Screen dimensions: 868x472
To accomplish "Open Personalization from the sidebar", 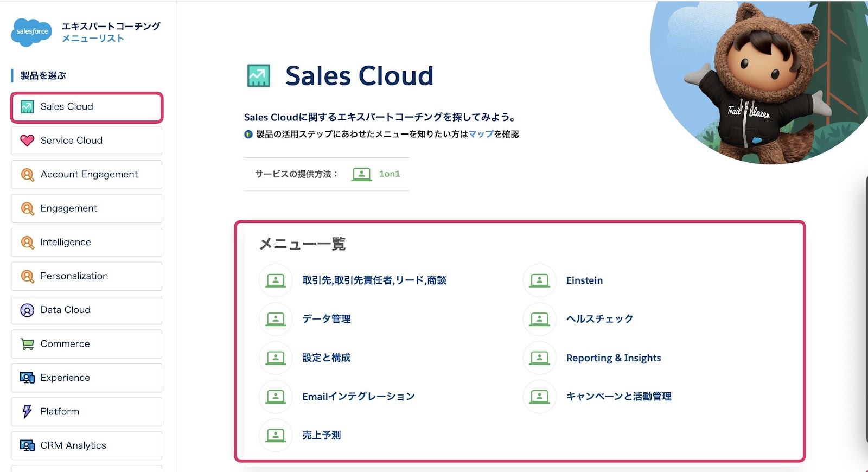I will point(87,276).
